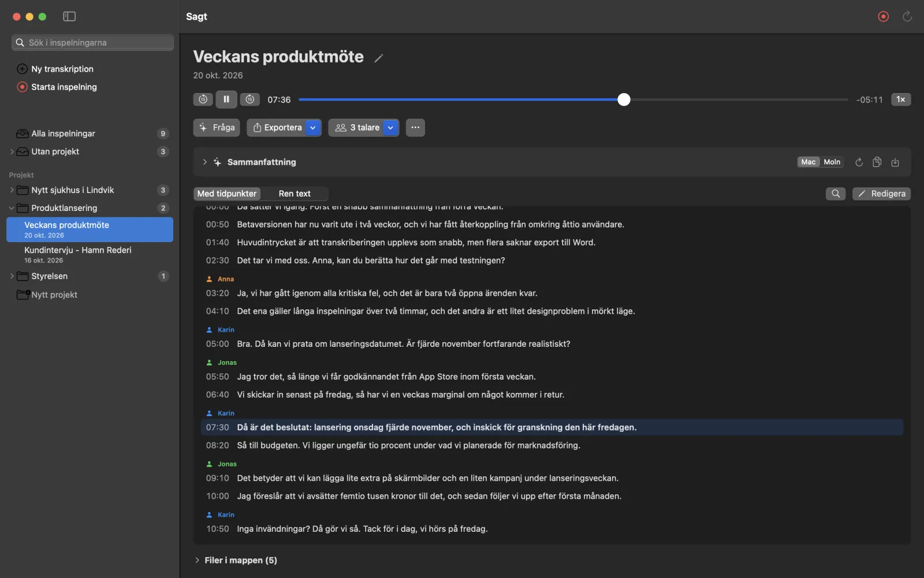Pause the recording playback
Image resolution: width=924 pixels, height=578 pixels.
(226, 99)
